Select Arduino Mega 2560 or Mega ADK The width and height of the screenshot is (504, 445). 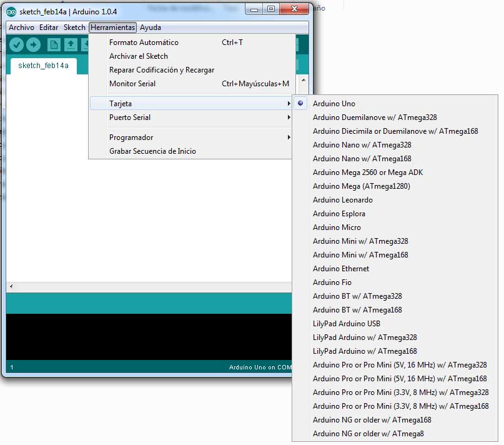395,172
